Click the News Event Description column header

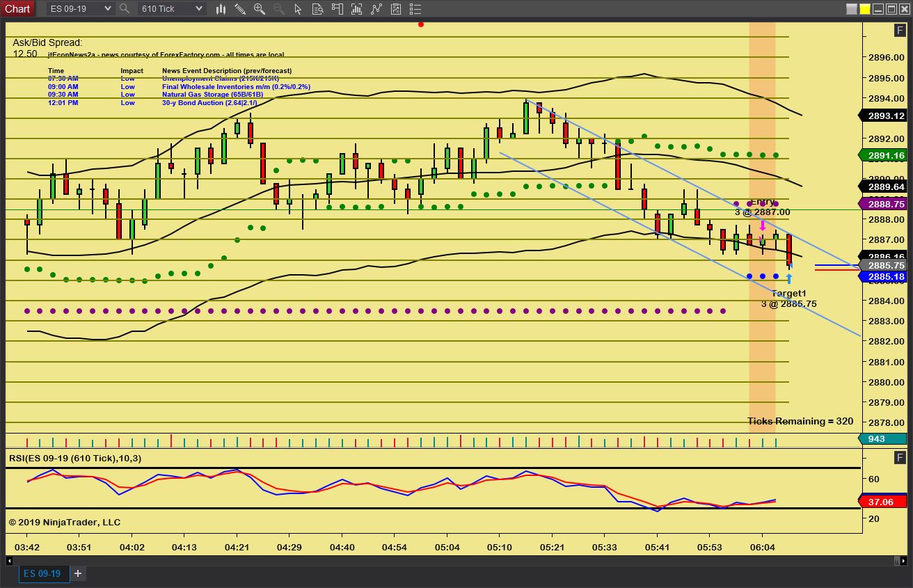[x=227, y=71]
